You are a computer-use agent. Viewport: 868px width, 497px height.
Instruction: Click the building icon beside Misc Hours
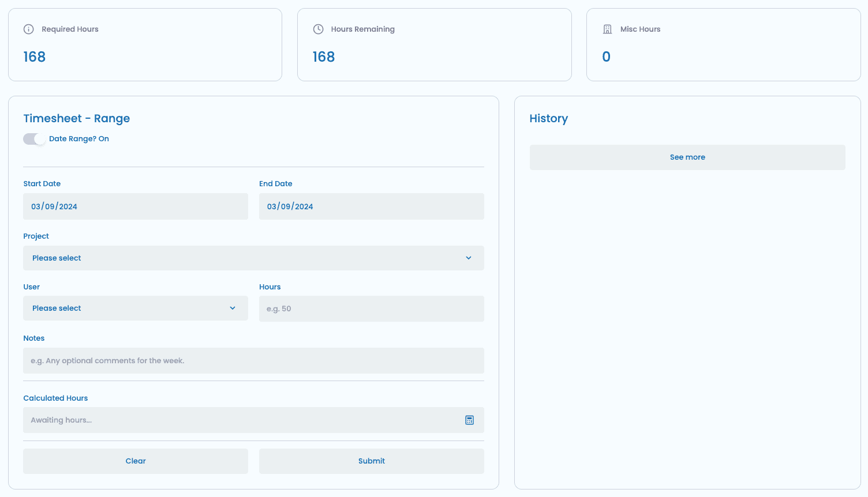(x=607, y=29)
